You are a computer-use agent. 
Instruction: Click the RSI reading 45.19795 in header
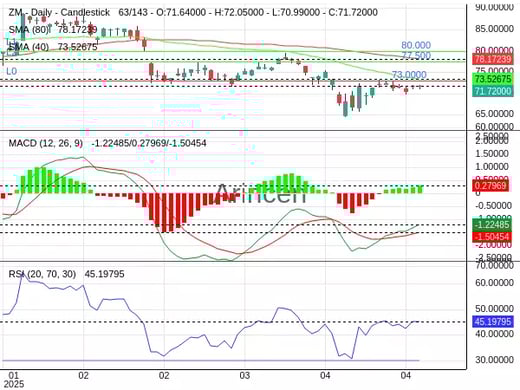104,274
